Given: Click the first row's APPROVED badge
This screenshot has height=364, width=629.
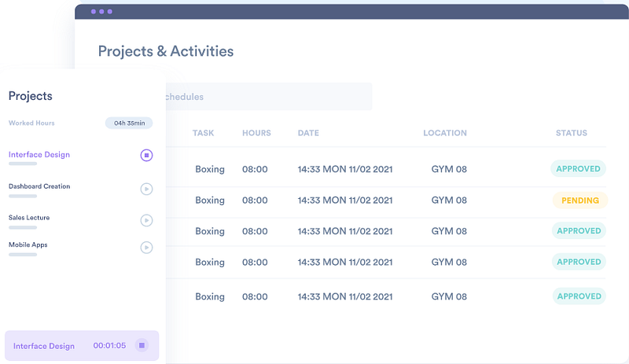Looking at the screenshot, I should [x=578, y=168].
